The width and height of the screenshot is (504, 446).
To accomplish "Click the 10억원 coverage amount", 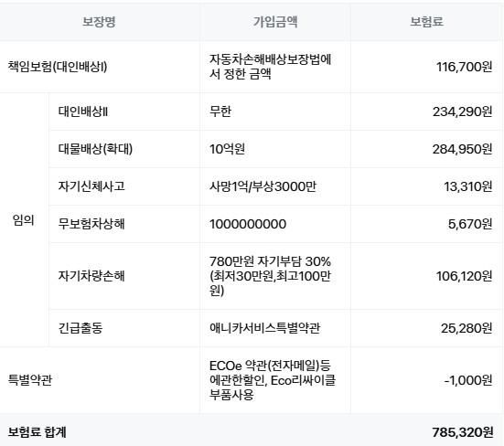I will [x=227, y=149].
